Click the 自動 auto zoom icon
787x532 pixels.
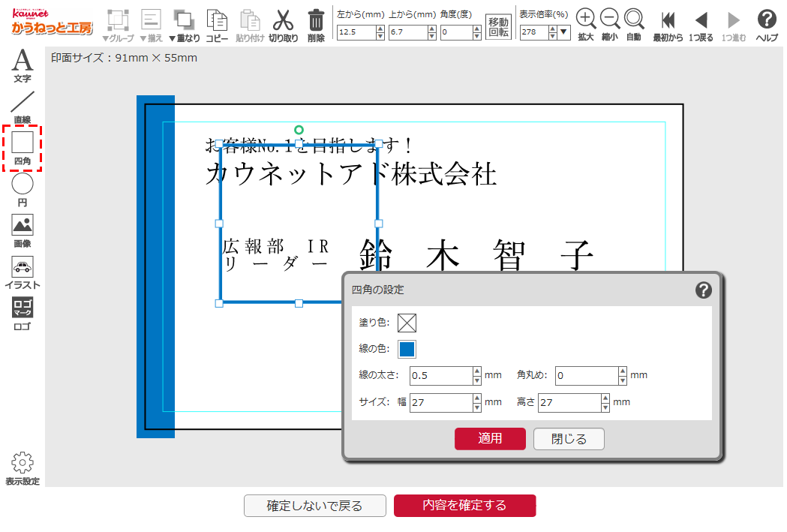tap(634, 25)
